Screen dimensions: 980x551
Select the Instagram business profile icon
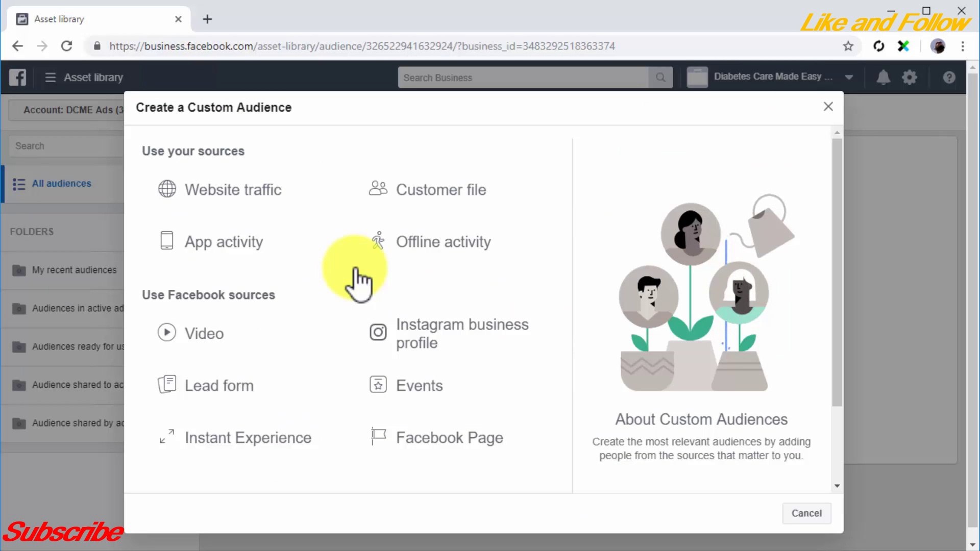[378, 333]
